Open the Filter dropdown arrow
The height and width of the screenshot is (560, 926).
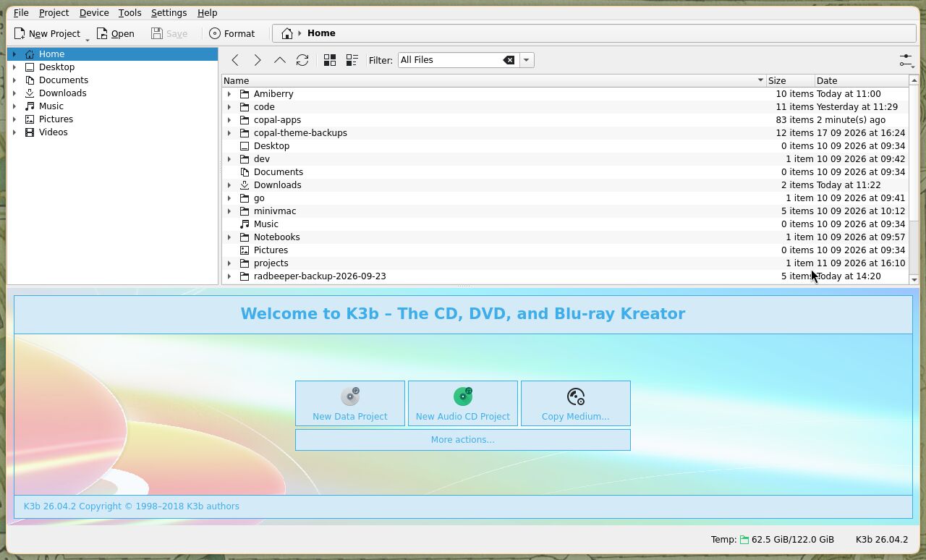(x=527, y=60)
